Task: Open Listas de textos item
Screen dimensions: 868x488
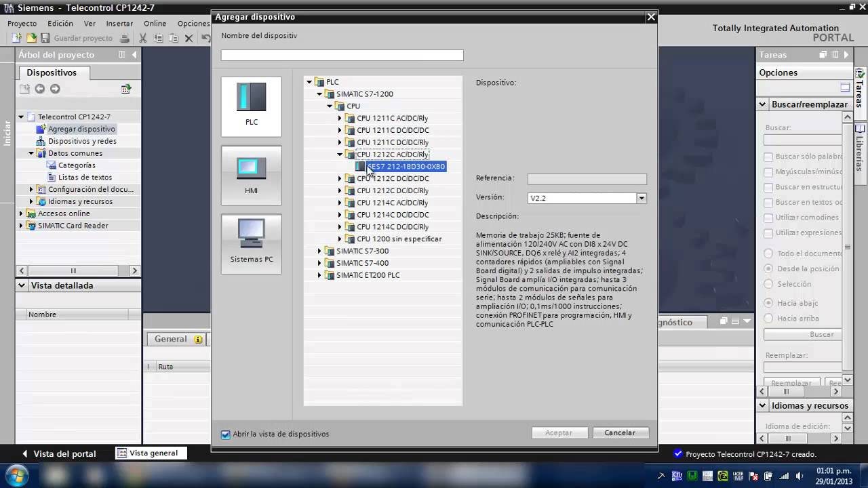Action: pos(85,178)
